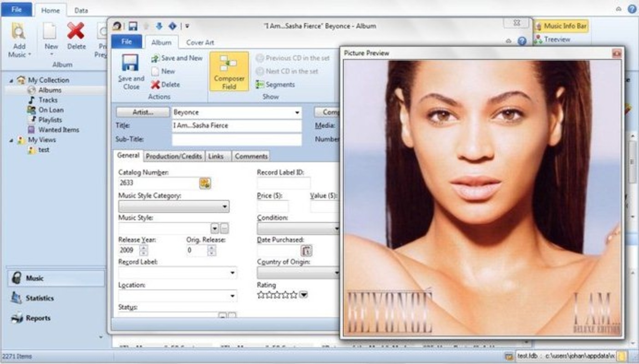Click the yellow folder icon in status bar

622,356
